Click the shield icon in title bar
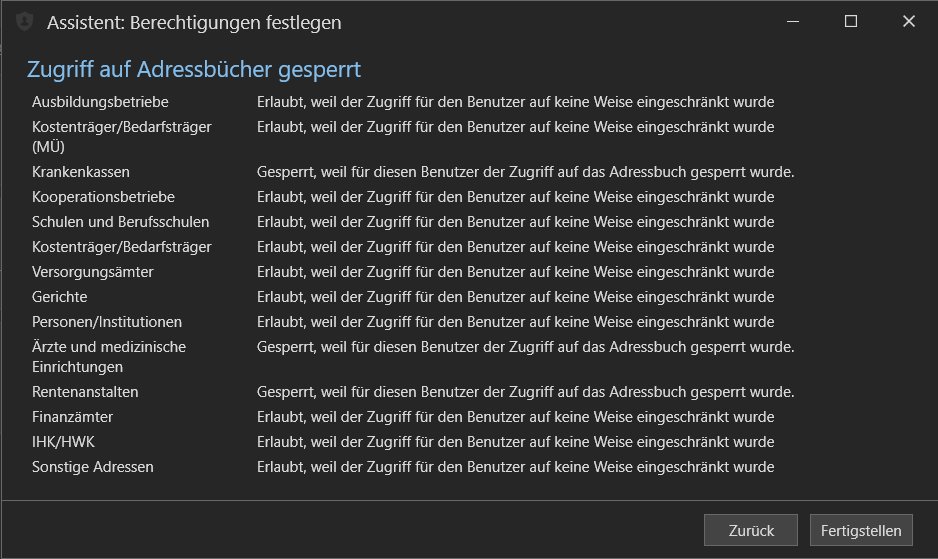938x559 pixels. (x=25, y=22)
